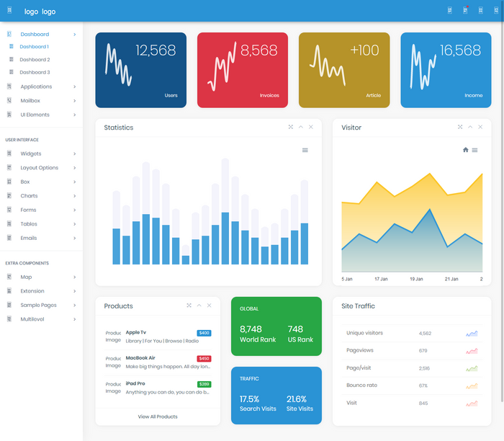
Task: Open the iPad Pro product title
Action: click(x=135, y=383)
